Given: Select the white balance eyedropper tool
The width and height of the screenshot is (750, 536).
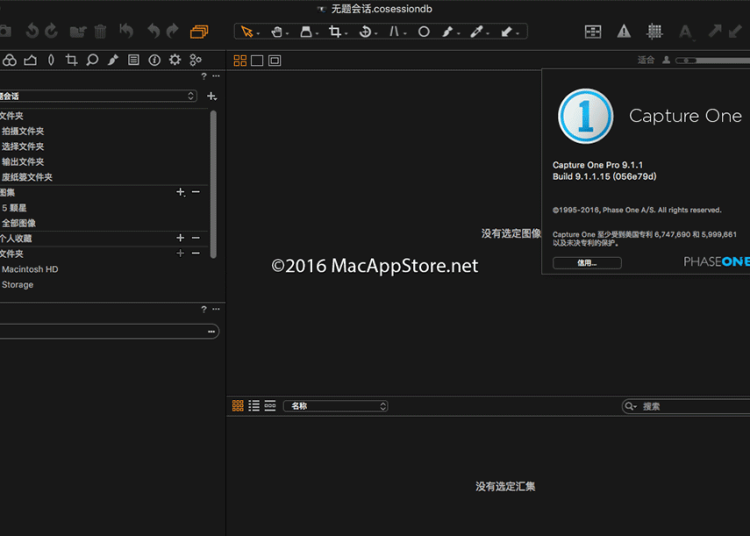Looking at the screenshot, I should tap(477, 32).
